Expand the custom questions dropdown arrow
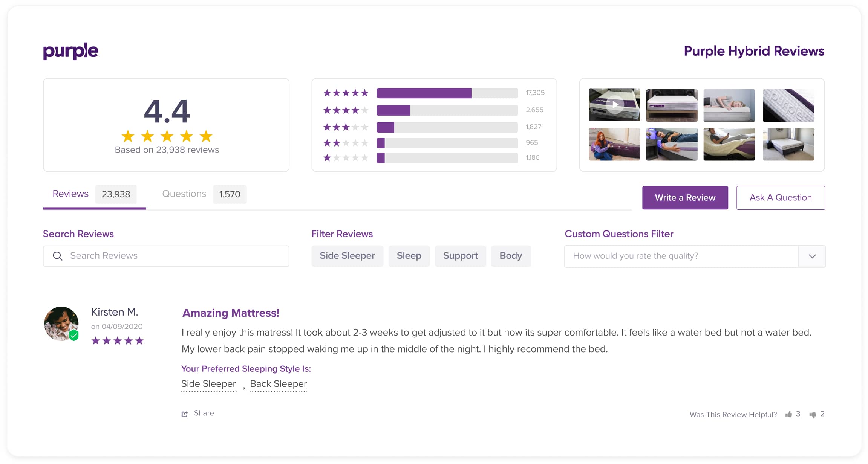This screenshot has height=464, width=868. click(x=812, y=256)
